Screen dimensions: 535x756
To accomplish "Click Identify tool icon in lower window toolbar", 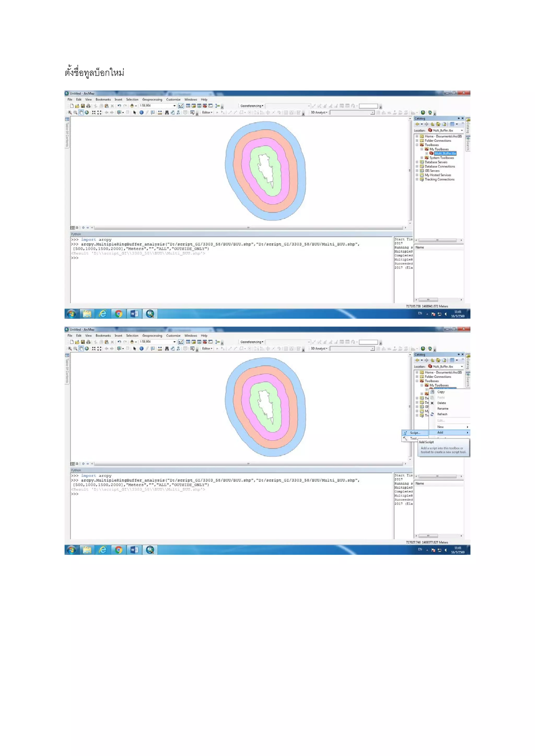I will pyautogui.click(x=141, y=348).
